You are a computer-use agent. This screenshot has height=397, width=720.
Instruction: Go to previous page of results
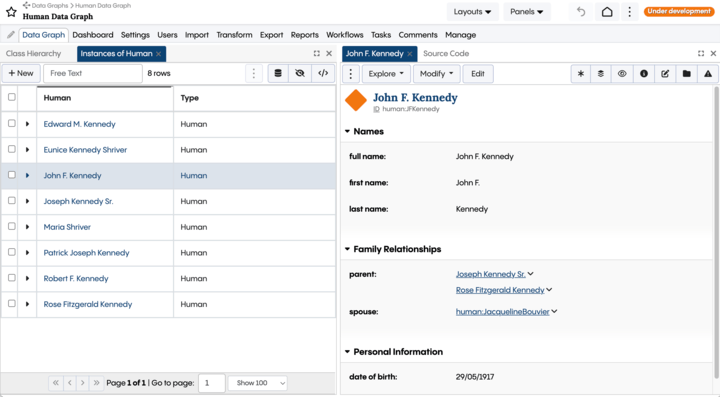pyautogui.click(x=70, y=383)
